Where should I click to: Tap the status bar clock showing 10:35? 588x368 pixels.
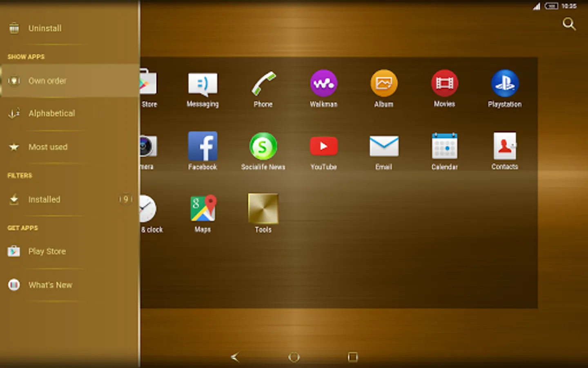pyautogui.click(x=569, y=6)
